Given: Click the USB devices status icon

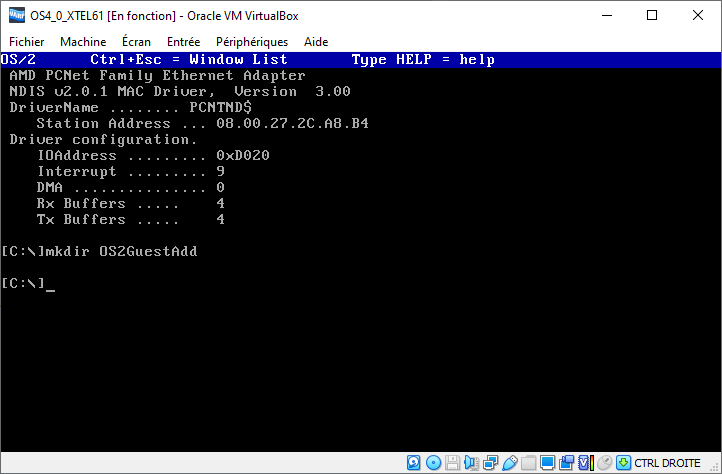Looking at the screenshot, I should tap(510, 462).
